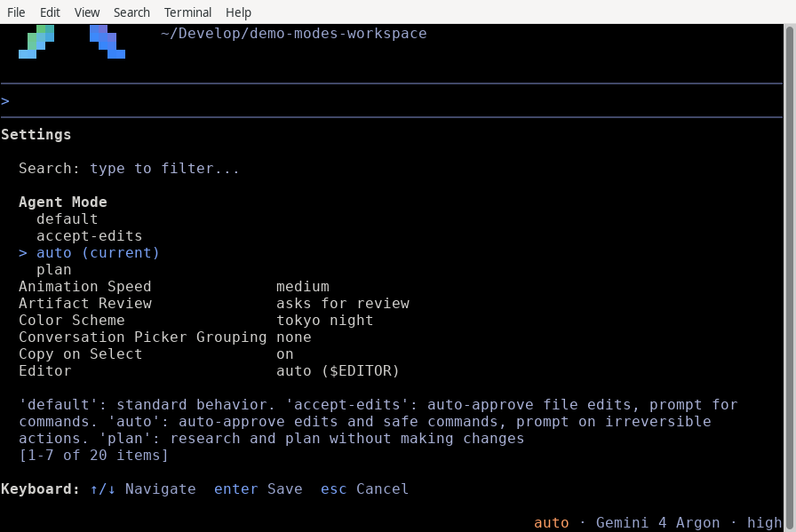Click the 'auto ($EDITOR)' value

(x=338, y=371)
